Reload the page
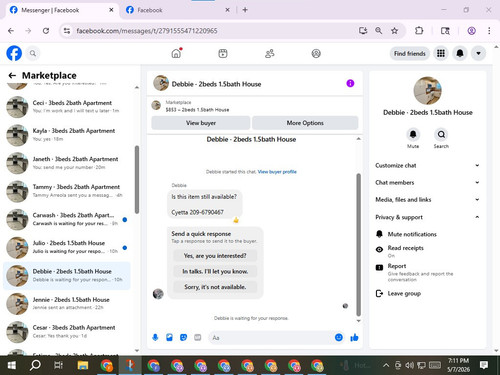 coord(46,31)
